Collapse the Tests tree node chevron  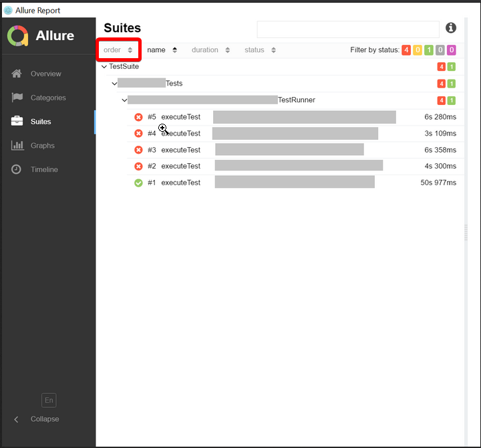[x=114, y=84]
